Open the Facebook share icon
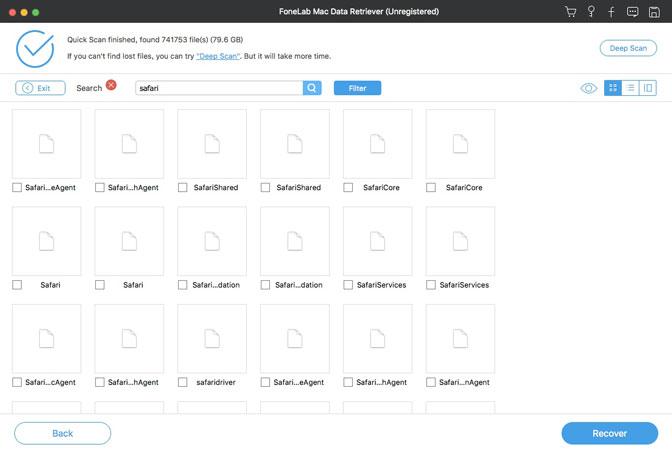This screenshot has height=454, width=672. (x=611, y=12)
